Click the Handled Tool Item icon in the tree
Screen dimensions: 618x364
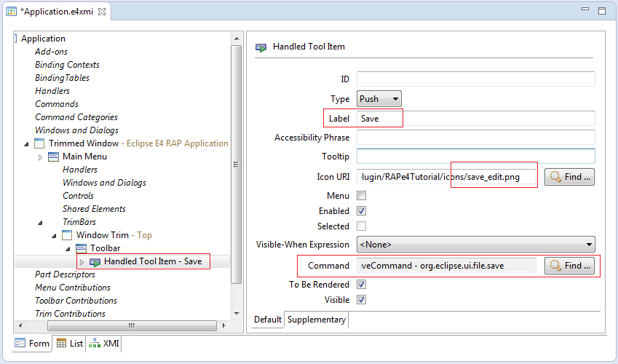click(95, 262)
